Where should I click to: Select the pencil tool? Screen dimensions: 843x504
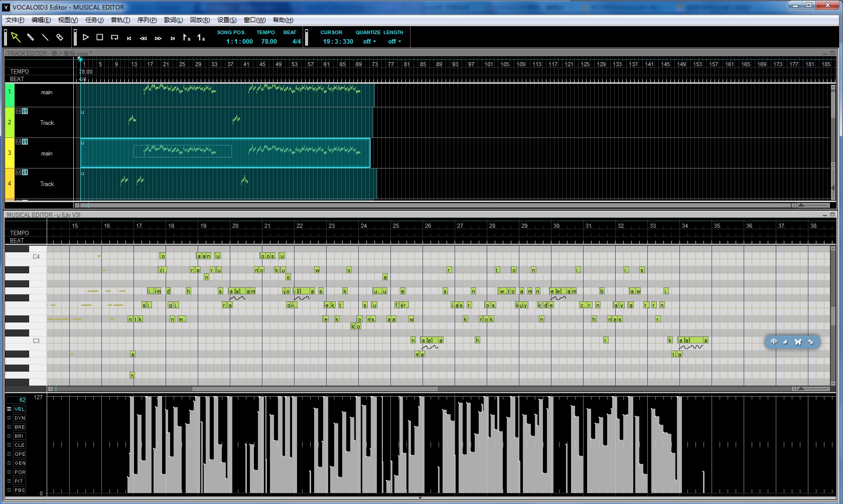pyautogui.click(x=30, y=37)
